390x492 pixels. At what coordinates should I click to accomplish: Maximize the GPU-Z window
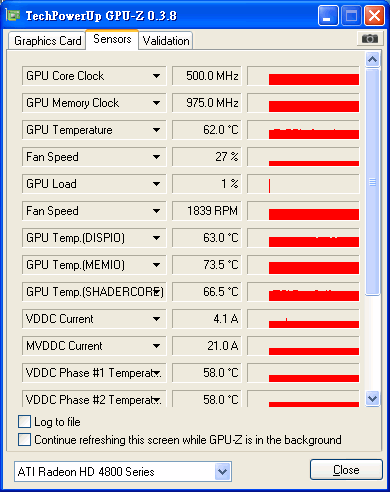click(351, 15)
